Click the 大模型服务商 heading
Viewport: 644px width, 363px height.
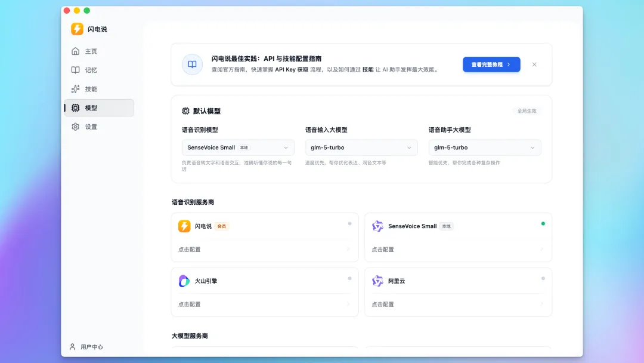point(190,336)
